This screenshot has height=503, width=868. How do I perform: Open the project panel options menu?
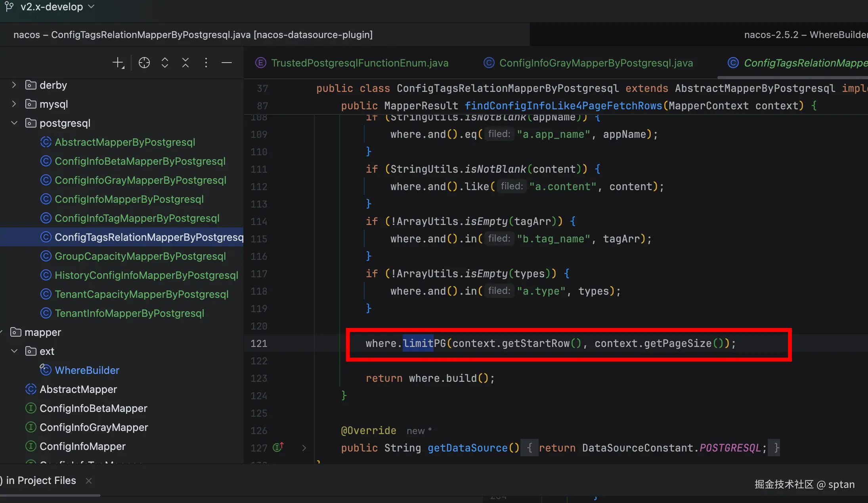tap(206, 63)
